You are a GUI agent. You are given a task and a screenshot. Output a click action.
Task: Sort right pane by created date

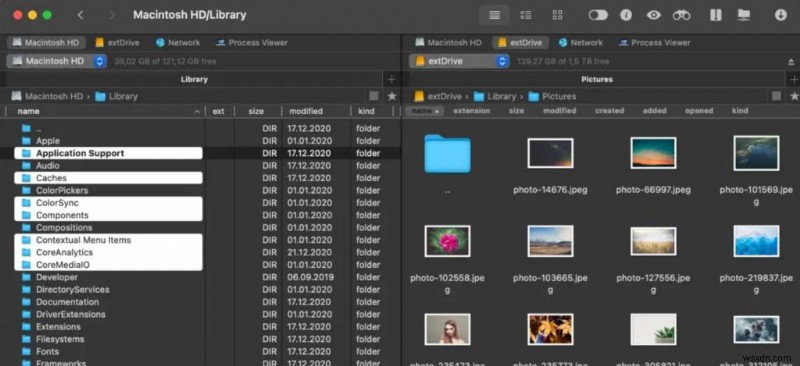(x=609, y=110)
